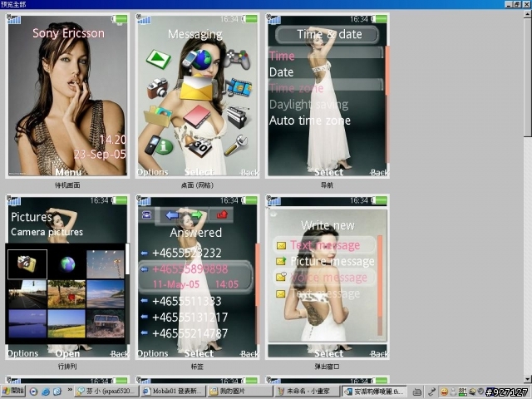Click the camera icon in the Messaging grid
The image size is (532, 399).
click(157, 88)
